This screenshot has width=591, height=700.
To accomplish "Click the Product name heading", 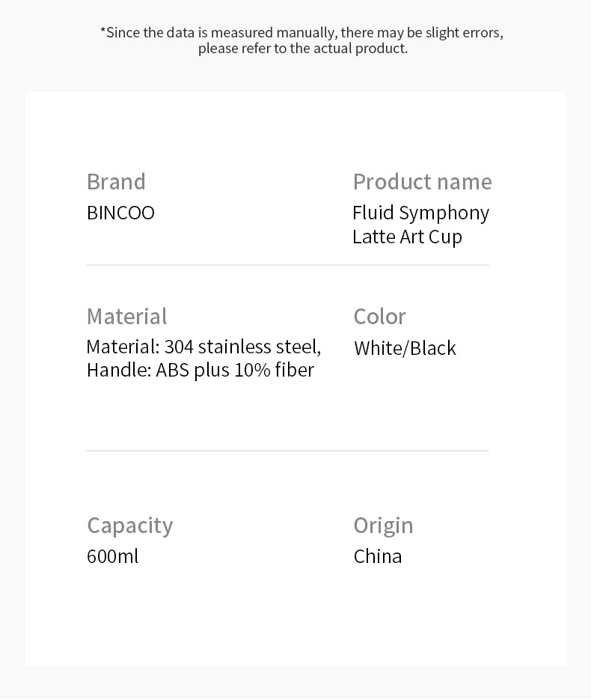I will point(423,182).
